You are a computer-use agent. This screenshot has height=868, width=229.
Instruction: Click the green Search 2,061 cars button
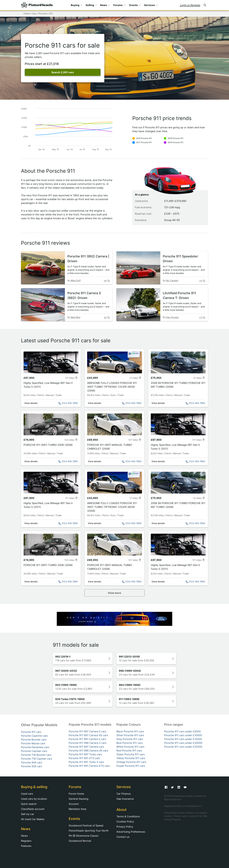[x=63, y=72]
